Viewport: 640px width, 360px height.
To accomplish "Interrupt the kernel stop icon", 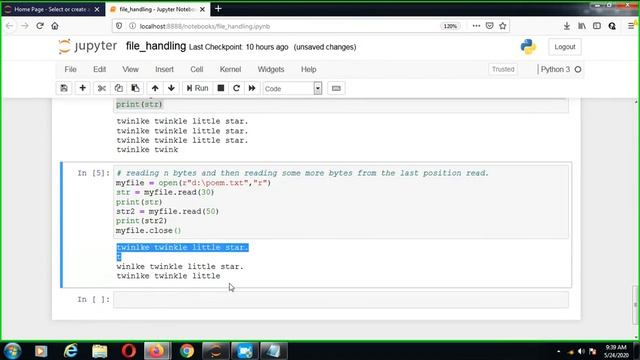I will [221, 88].
